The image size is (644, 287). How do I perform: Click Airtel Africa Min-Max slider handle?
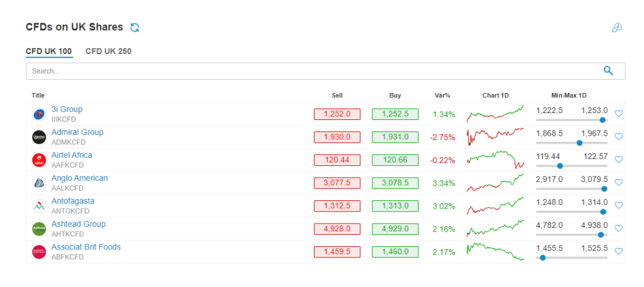[560, 166]
